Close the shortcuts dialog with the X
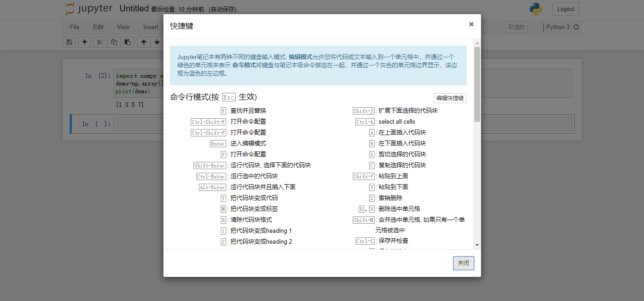 pyautogui.click(x=472, y=24)
